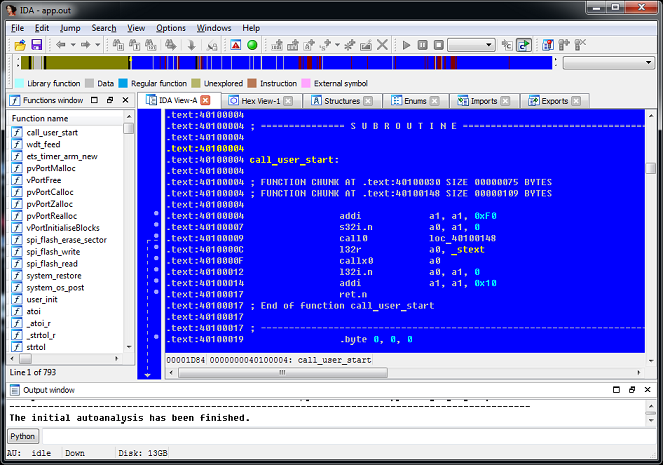Click the loc_40100148 call target

pyautogui.click(x=462, y=238)
